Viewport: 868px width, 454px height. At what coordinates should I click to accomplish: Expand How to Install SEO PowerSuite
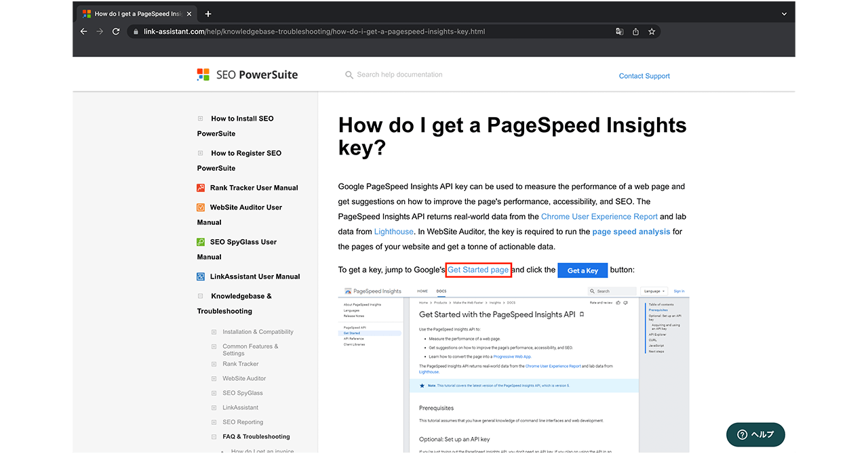(200, 119)
